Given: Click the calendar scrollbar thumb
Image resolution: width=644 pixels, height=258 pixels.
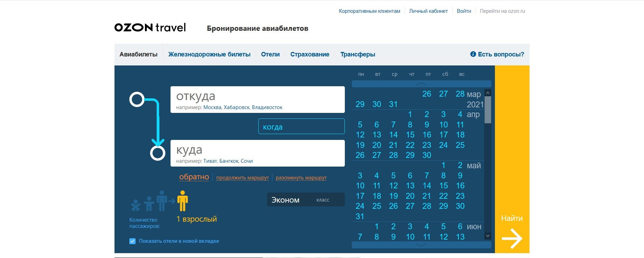Looking at the screenshot, I should [x=488, y=110].
